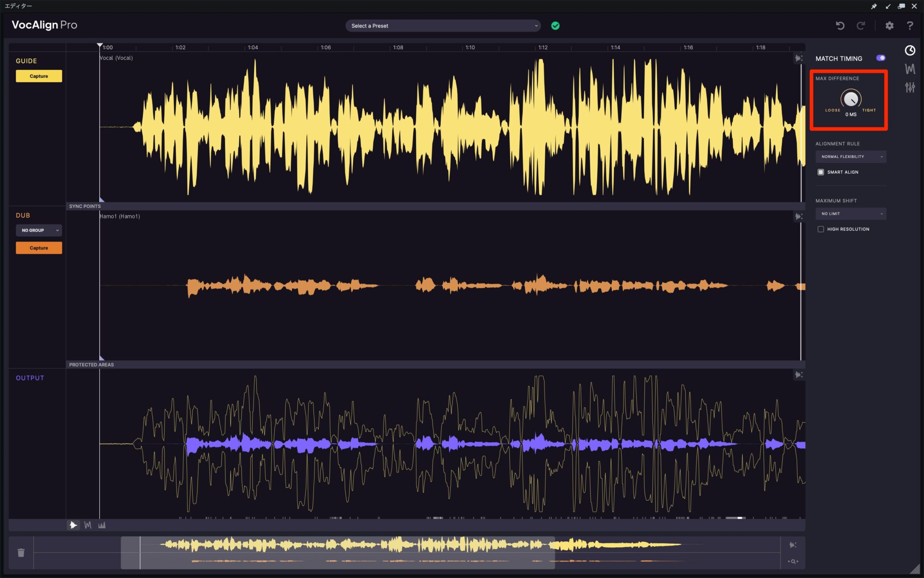Screen dimensions: 924x578
Task: Open the timing panel via the clock icon
Action: [910, 51]
